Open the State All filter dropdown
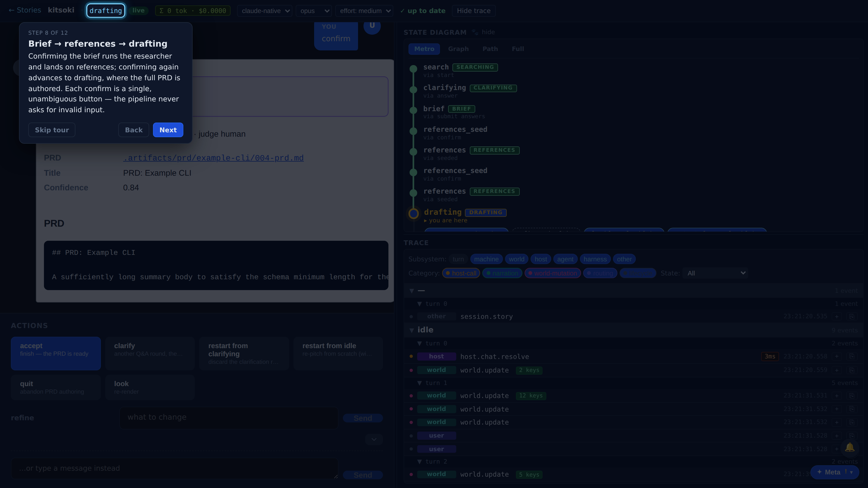This screenshot has height=488, width=868. pyautogui.click(x=715, y=273)
